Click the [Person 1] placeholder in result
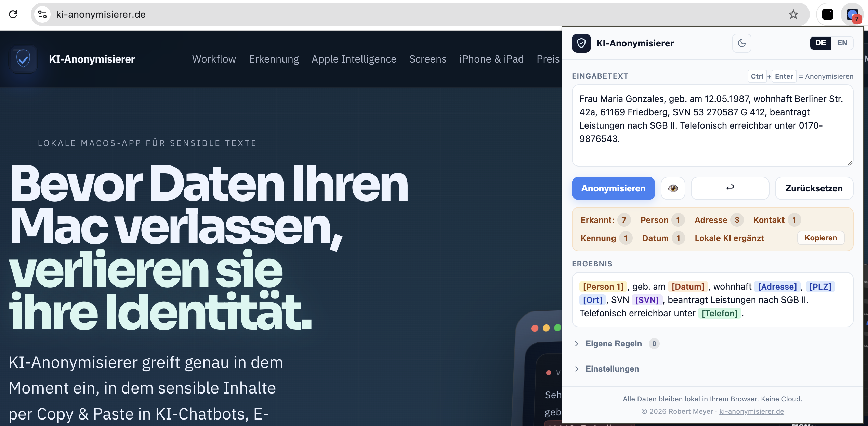The height and width of the screenshot is (426, 868). coord(603,287)
